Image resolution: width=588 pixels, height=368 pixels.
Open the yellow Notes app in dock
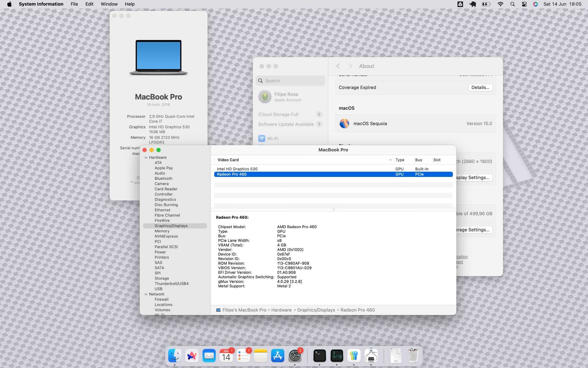[x=260, y=356]
